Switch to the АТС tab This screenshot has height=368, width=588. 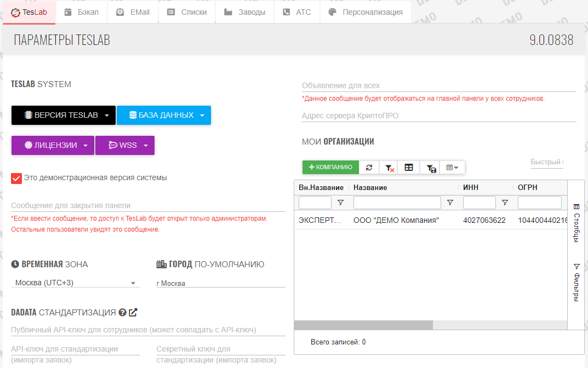click(x=297, y=13)
